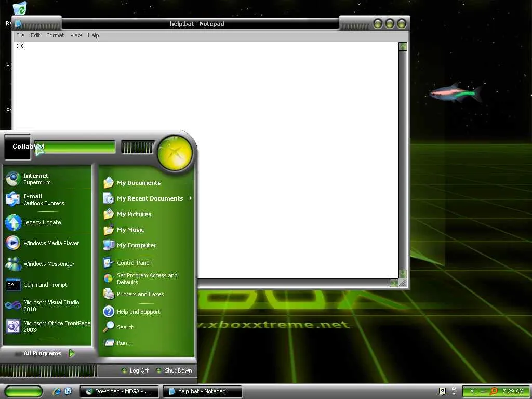Open Legacy Update

[x=47, y=222]
